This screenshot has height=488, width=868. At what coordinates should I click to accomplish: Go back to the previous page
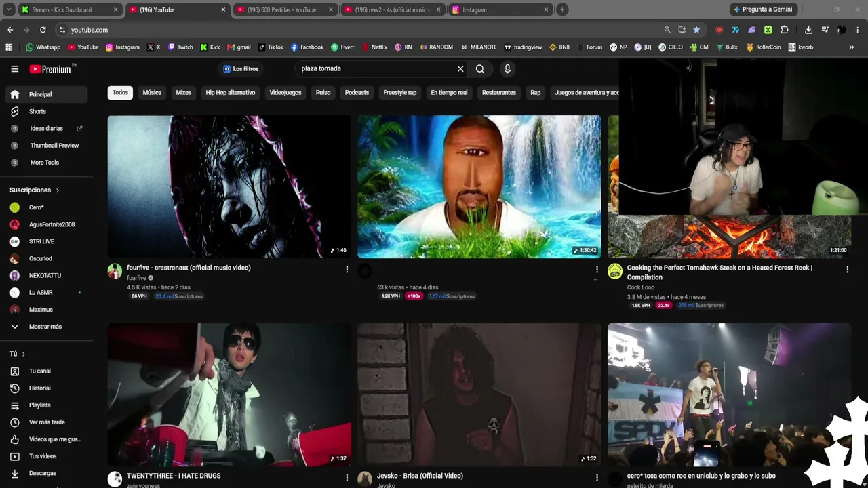[x=10, y=30]
